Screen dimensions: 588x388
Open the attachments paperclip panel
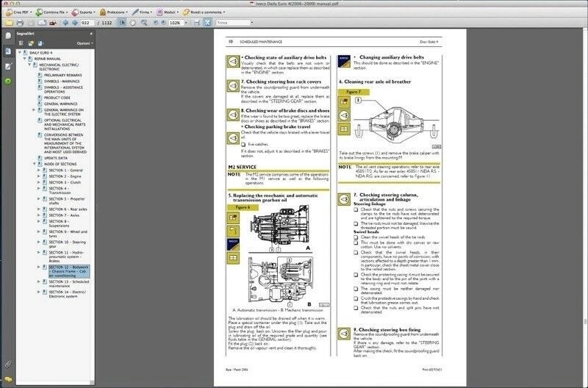(8, 364)
